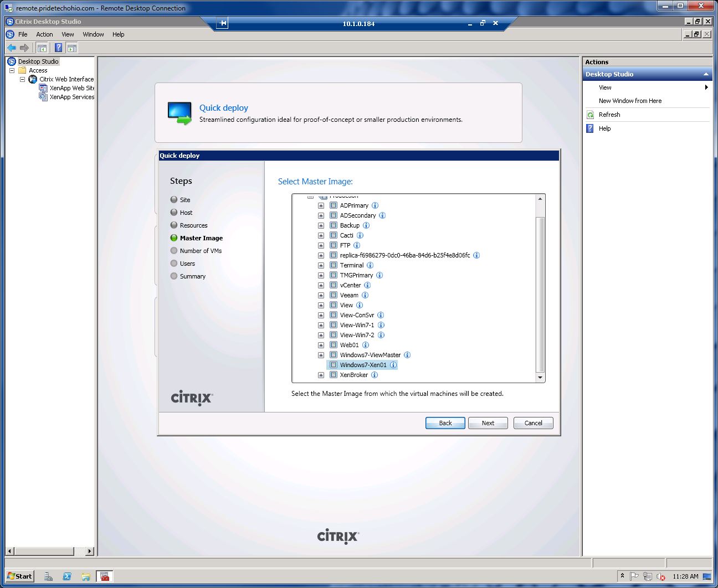Expand the ADPrimary tree node

click(321, 205)
